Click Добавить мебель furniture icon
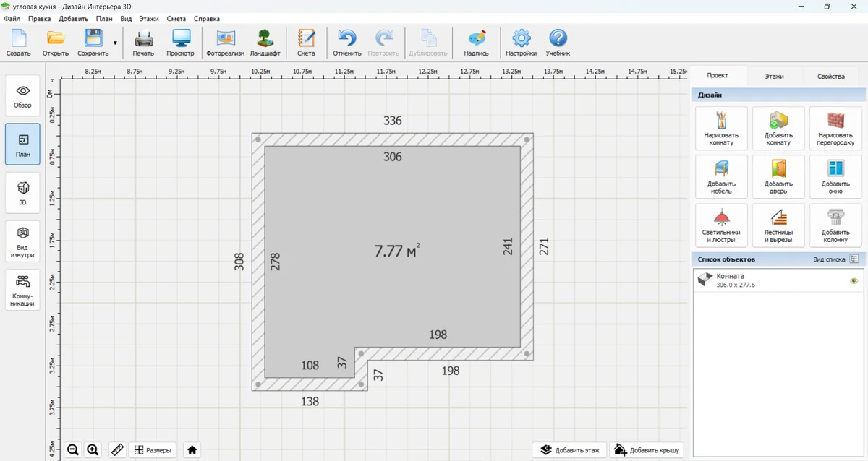This screenshot has width=868, height=461. pos(721,177)
